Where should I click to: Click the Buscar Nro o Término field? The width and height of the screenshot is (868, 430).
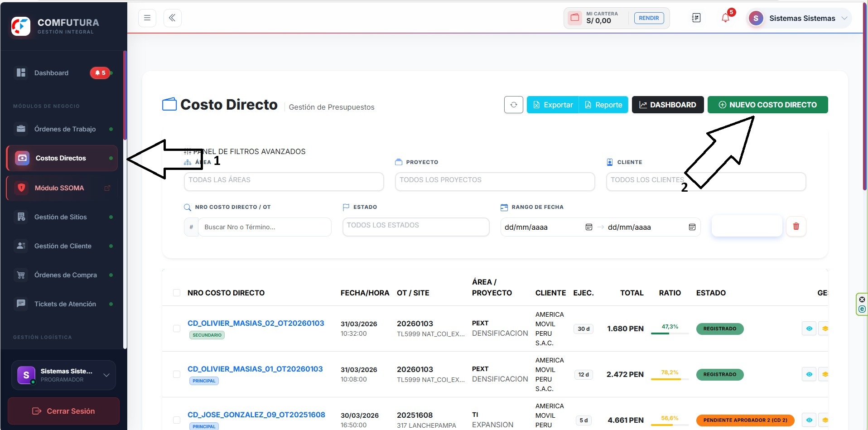[265, 227]
